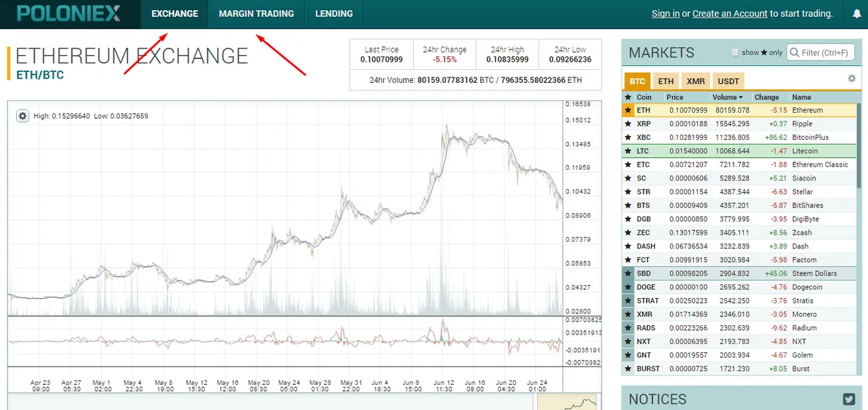868x410 pixels.
Task: Star the ZEC Zcash row
Action: [628, 232]
